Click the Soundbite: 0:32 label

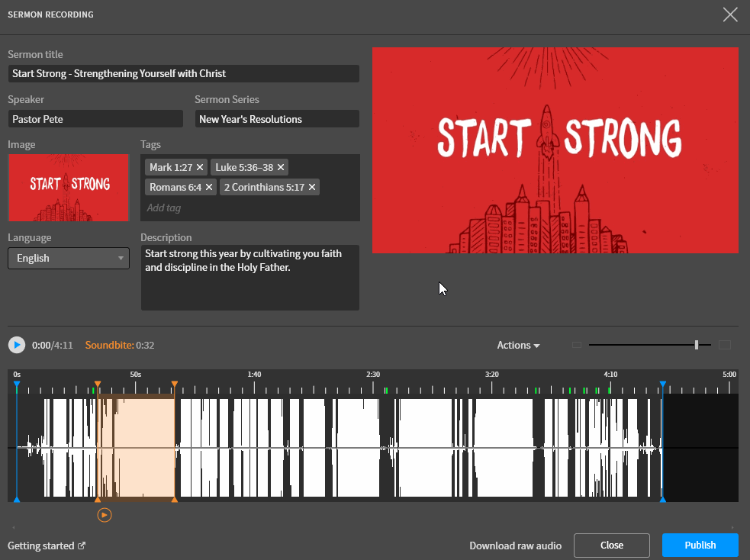tap(120, 346)
